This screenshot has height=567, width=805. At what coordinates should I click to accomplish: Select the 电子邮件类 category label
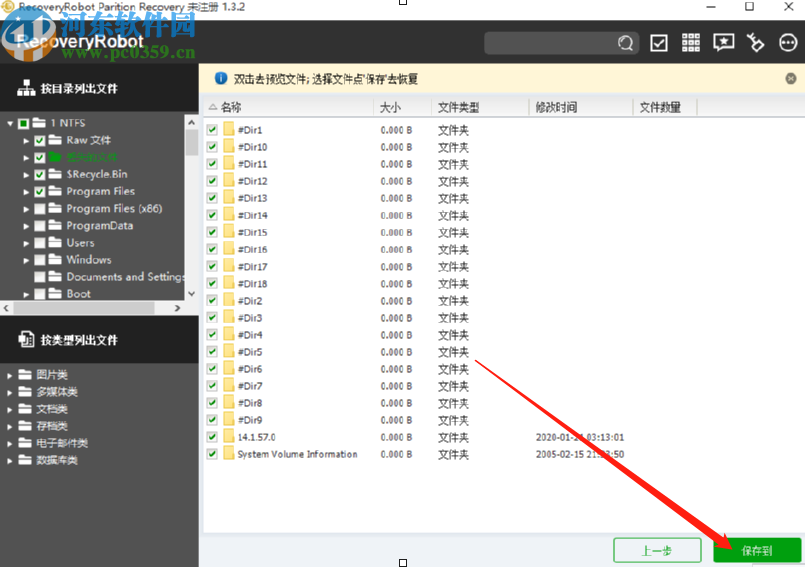[62, 443]
